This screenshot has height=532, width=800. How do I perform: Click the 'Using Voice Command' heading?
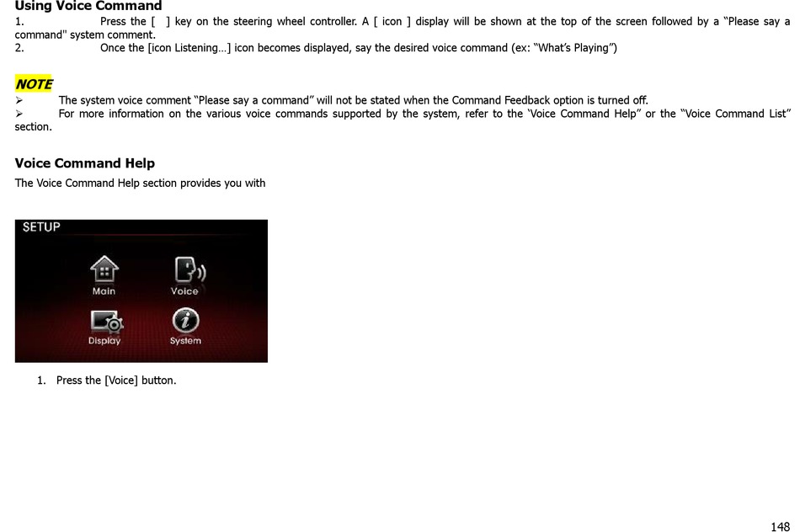pyautogui.click(x=88, y=6)
